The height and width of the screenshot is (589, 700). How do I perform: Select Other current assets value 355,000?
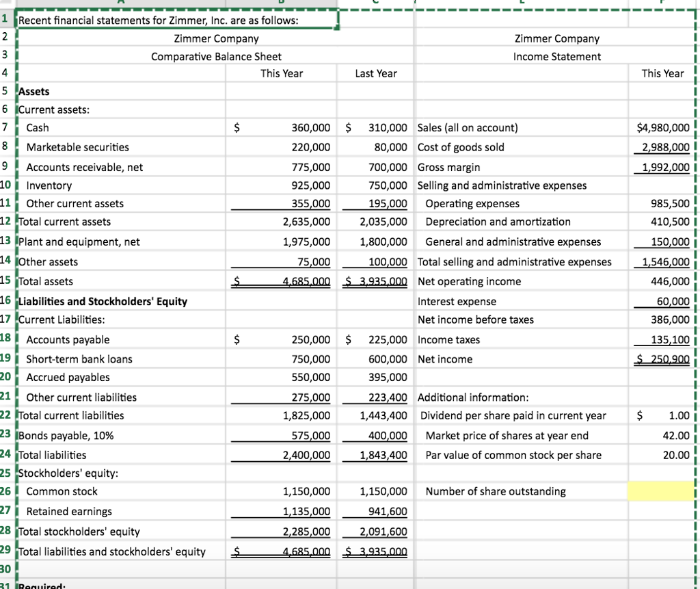coord(311,204)
